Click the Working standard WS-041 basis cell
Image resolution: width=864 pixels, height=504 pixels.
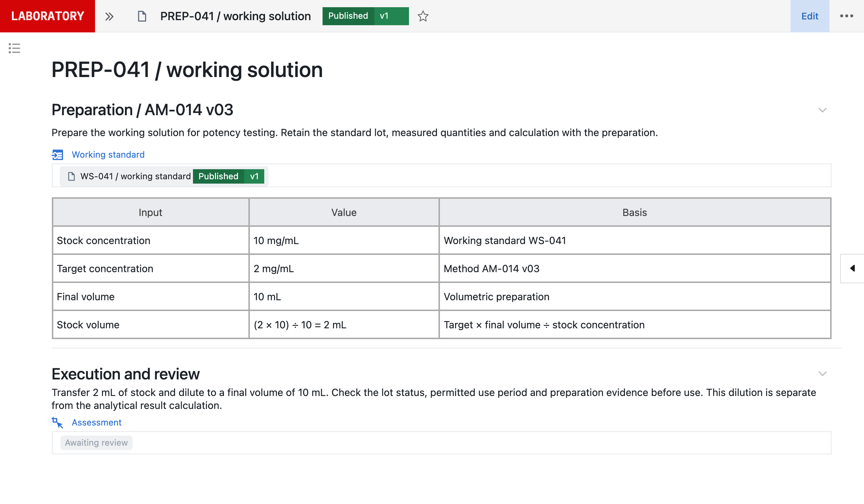[635, 240]
